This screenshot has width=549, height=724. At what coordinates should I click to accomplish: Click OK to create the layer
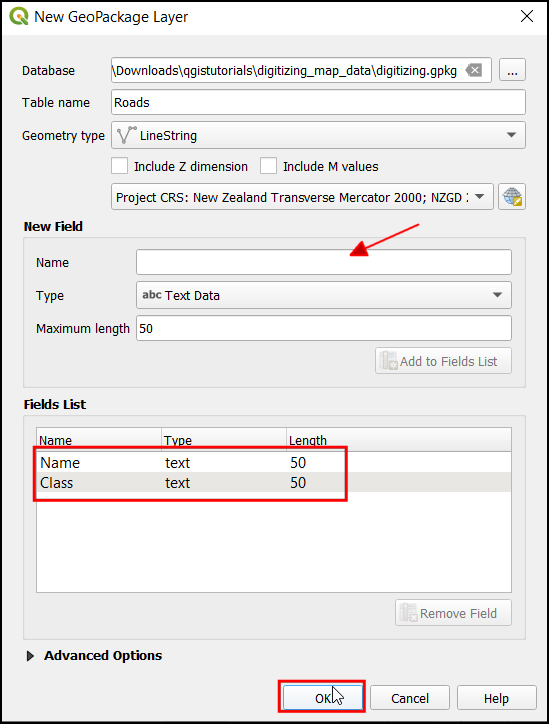click(322, 697)
